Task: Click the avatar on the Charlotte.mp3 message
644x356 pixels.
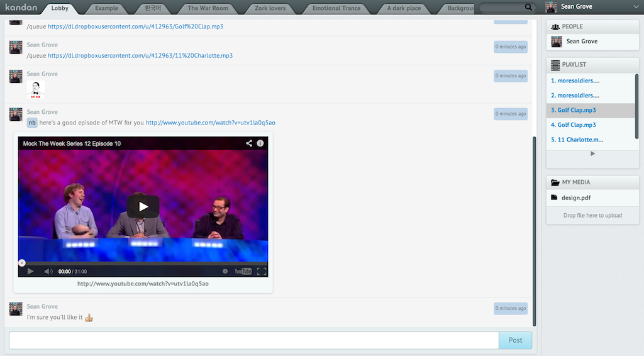Action: [x=16, y=48]
